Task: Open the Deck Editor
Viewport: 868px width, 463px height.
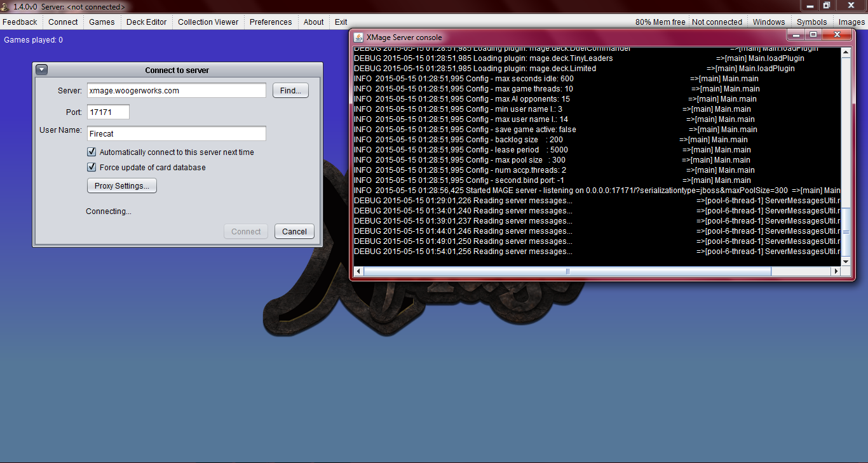Action: pos(146,22)
